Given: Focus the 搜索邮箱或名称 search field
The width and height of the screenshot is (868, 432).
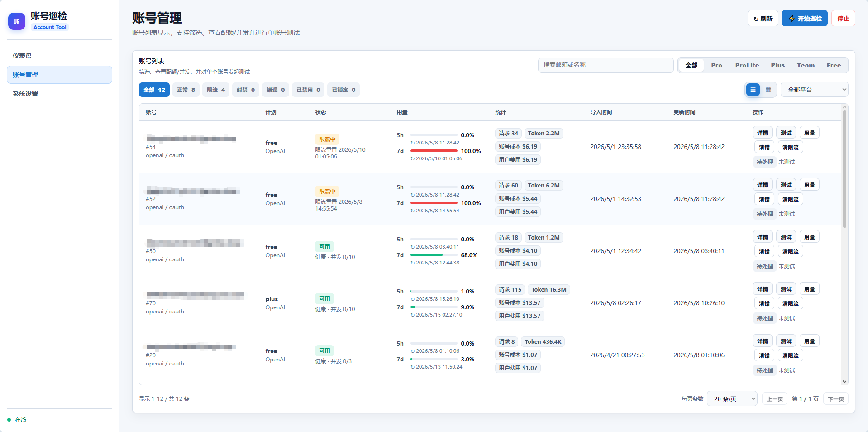Looking at the screenshot, I should coord(606,65).
